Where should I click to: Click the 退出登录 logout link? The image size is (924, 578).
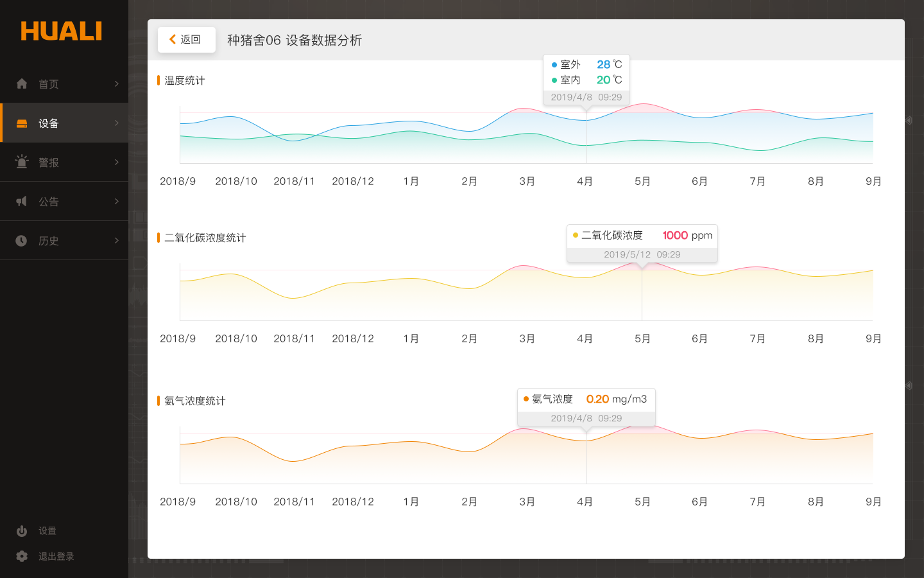56,556
